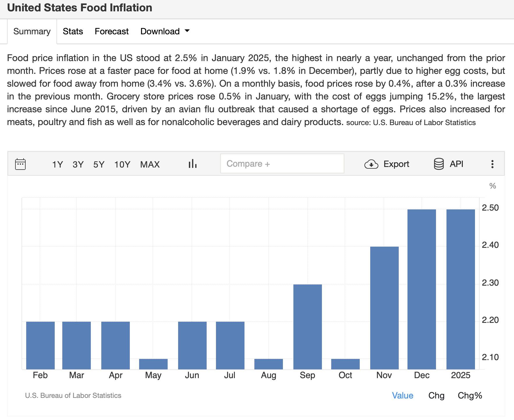The height and width of the screenshot is (420, 514).
Task: Set chart range to 3Y
Action: pyautogui.click(x=78, y=164)
